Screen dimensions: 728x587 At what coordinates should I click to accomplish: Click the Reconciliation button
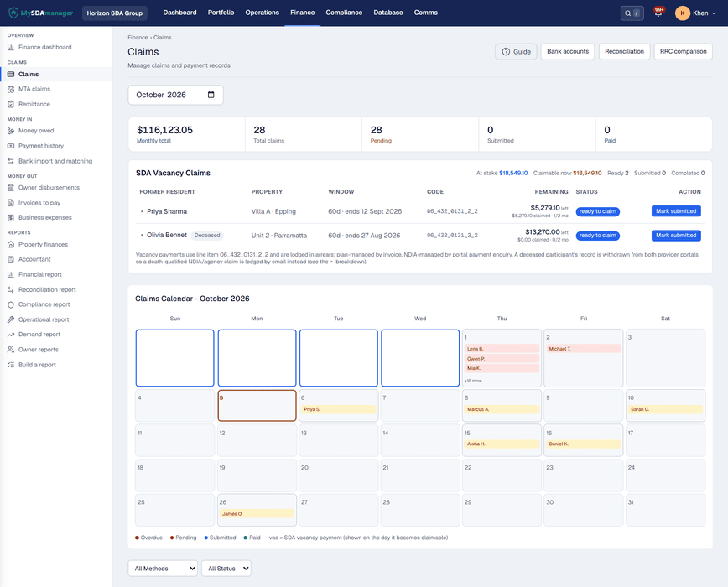[625, 51]
